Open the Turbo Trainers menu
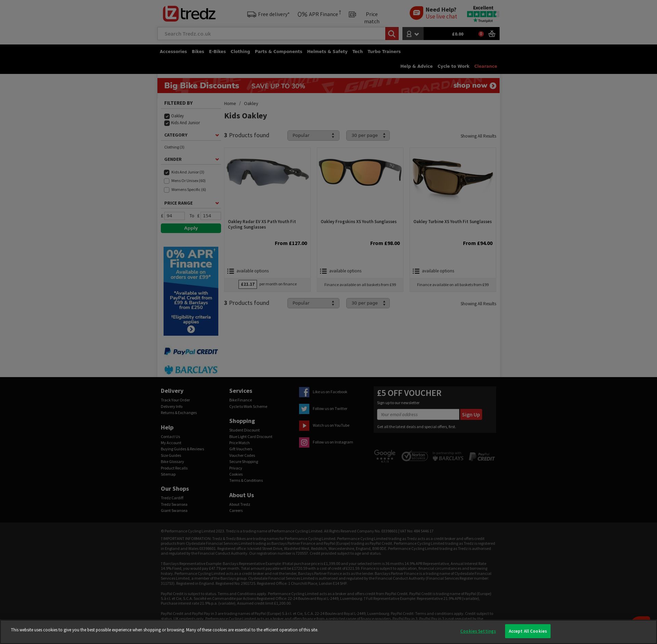 click(384, 52)
